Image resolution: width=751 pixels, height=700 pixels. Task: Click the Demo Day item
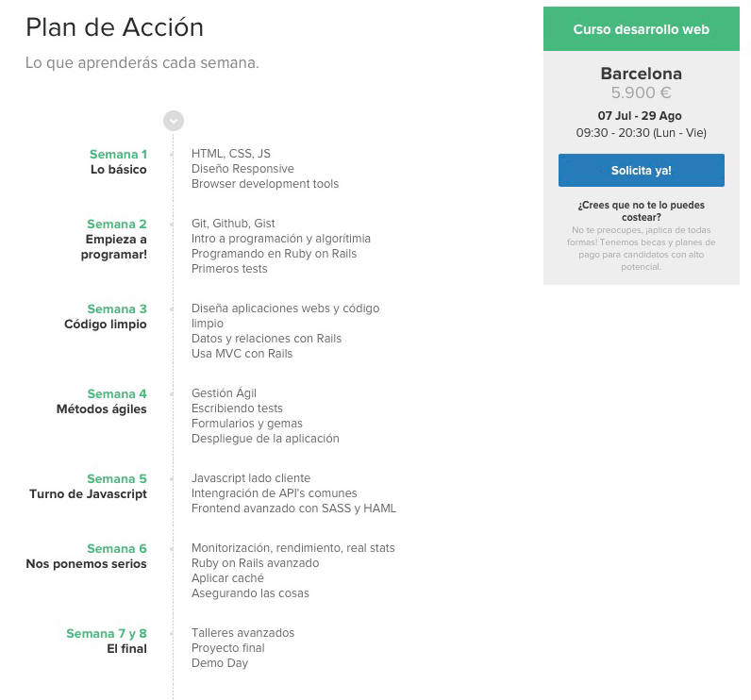[220, 663]
